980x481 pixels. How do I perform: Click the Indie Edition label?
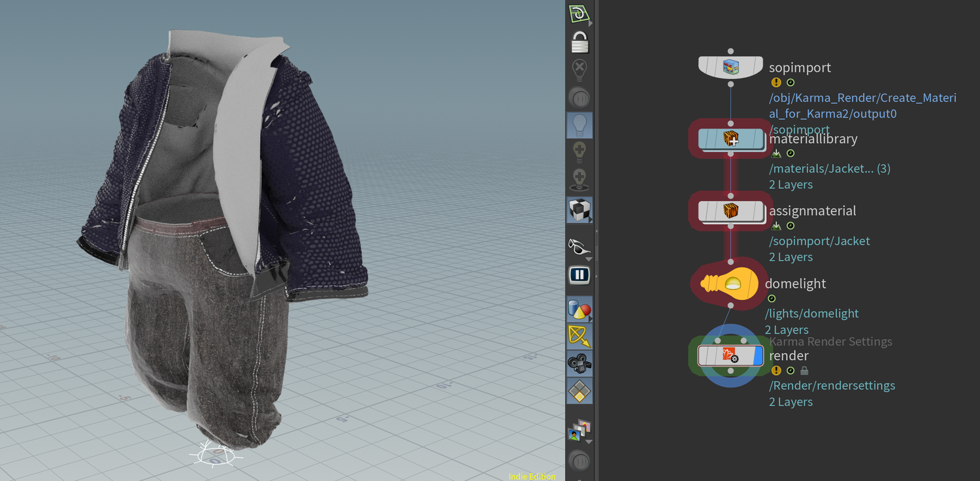(532, 476)
